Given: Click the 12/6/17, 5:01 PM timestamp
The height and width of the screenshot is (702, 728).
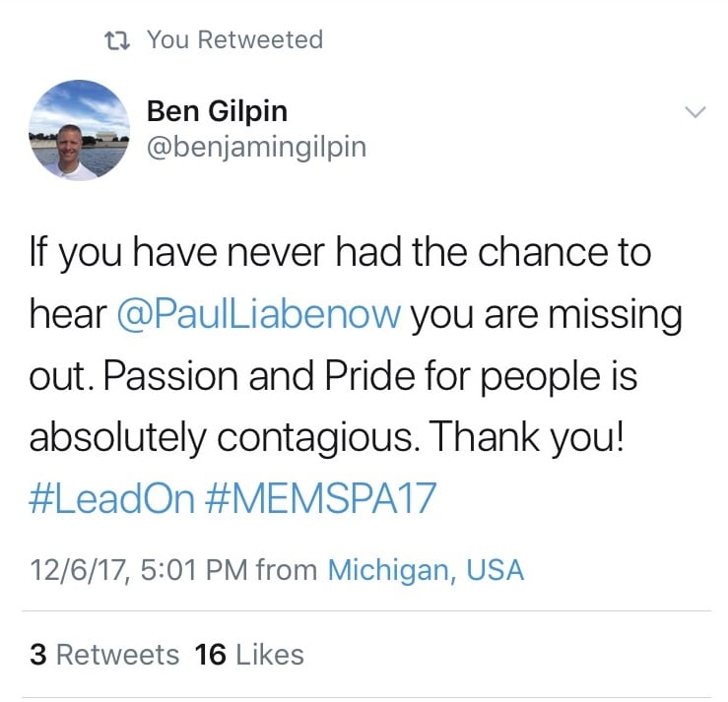Looking at the screenshot, I should coord(138,570).
